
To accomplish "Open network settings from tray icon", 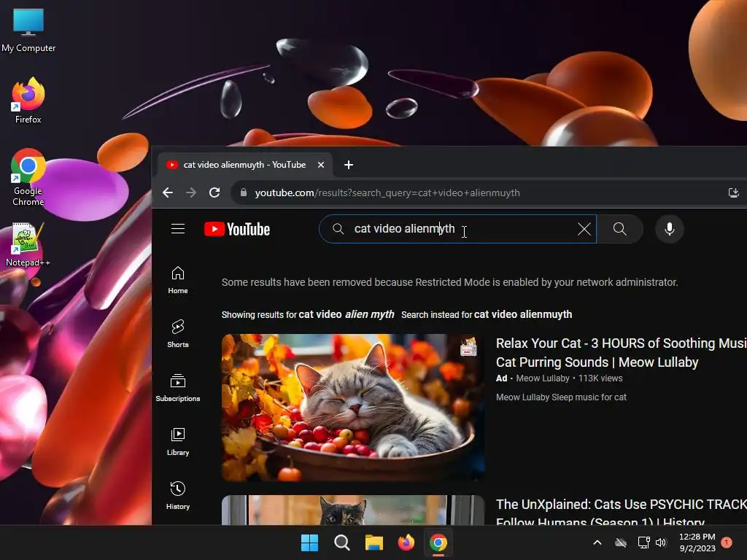I will tap(643, 542).
